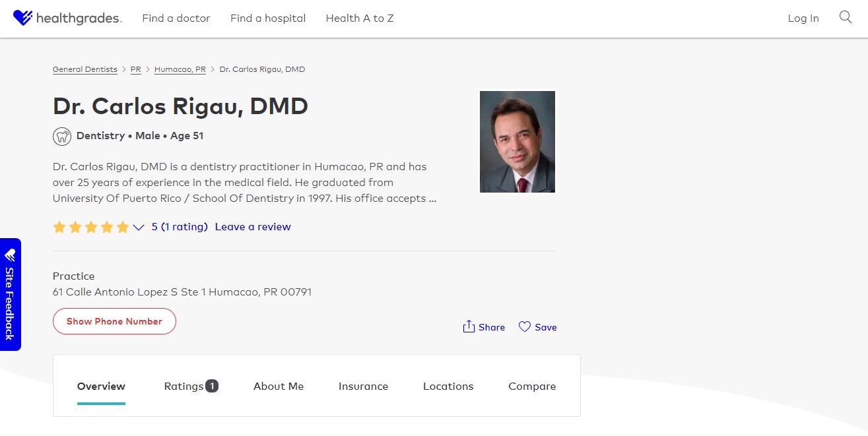The width and height of the screenshot is (868, 436).
Task: Click the Share upload icon
Action: [469, 327]
